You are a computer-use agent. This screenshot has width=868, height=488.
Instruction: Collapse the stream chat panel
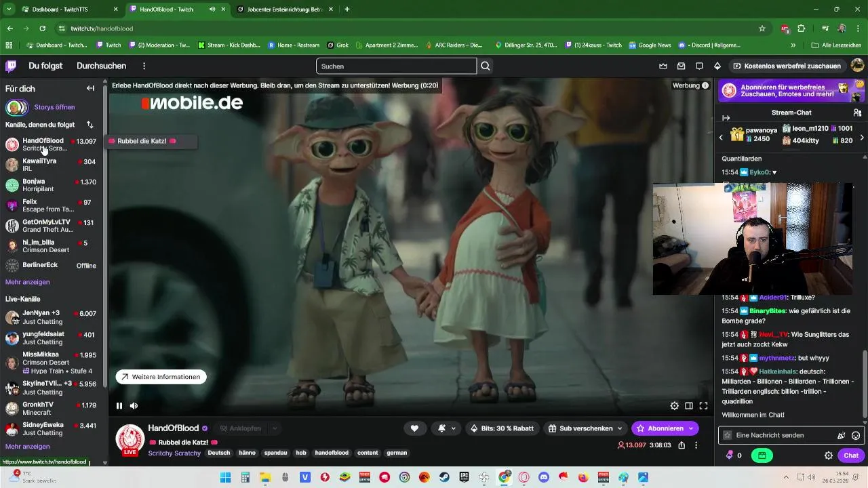(x=726, y=118)
